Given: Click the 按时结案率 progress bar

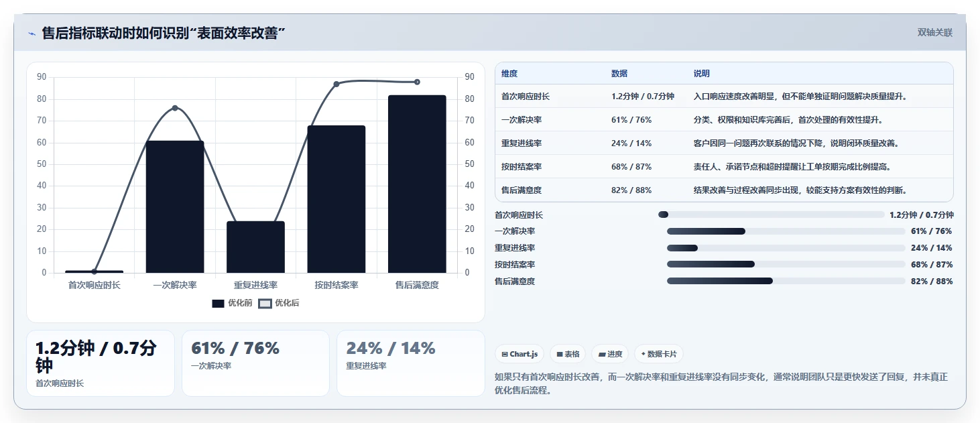Looking at the screenshot, I should 786,265.
